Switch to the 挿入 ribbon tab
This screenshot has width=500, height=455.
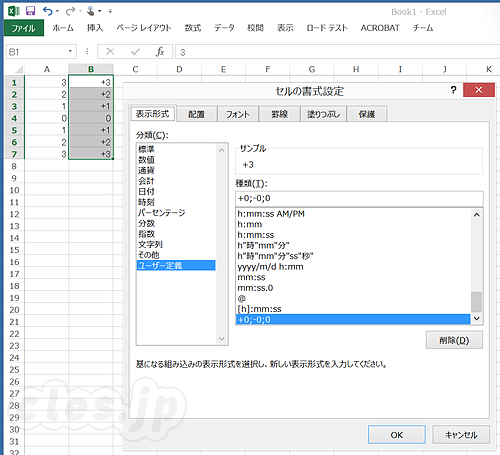pyautogui.click(x=95, y=28)
